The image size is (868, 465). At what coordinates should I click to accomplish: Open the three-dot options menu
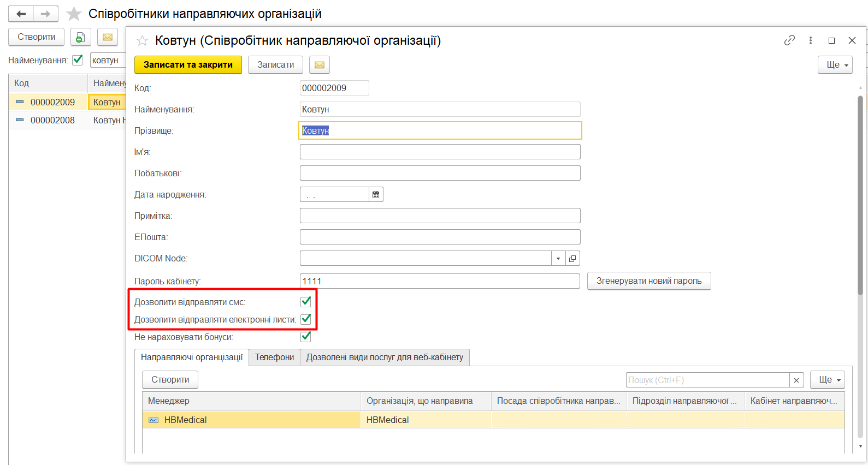coord(810,40)
